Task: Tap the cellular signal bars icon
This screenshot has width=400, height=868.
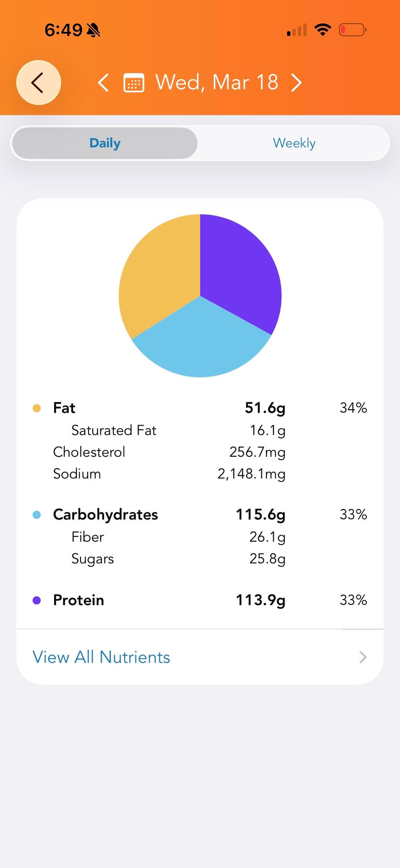Action: click(297, 30)
